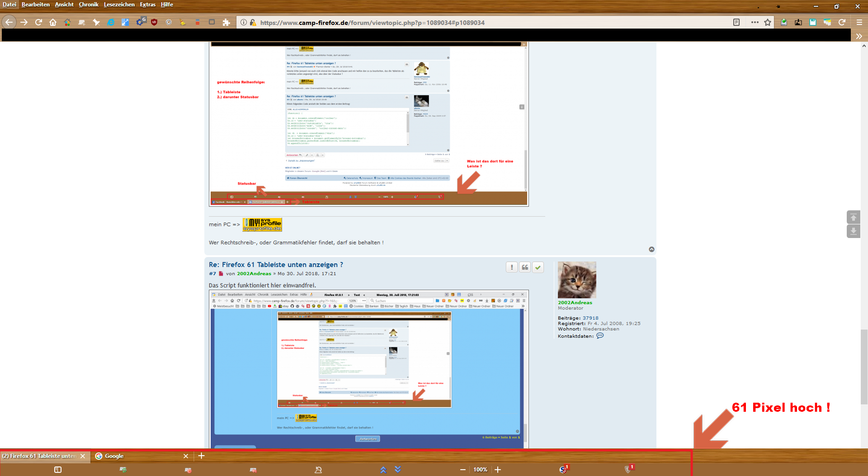Open the uBlock Origin shield
Viewport: 868px width, 476px height.
154,22
